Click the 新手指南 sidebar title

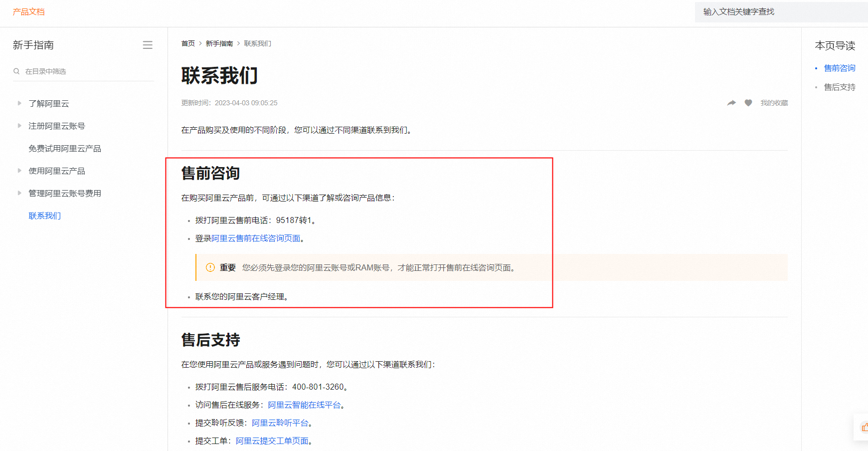33,45
